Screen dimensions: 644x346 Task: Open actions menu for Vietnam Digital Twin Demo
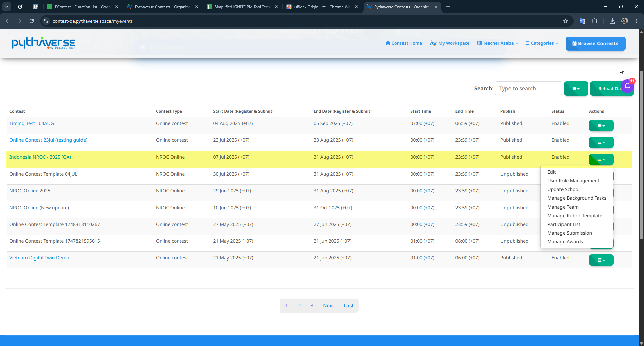pos(601,260)
